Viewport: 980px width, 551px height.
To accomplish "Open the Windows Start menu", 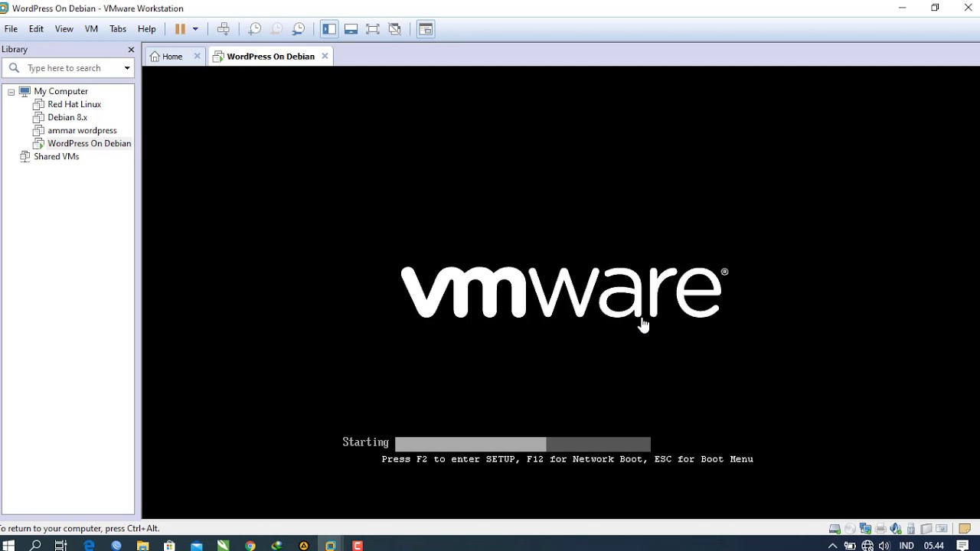I will click(x=8, y=546).
